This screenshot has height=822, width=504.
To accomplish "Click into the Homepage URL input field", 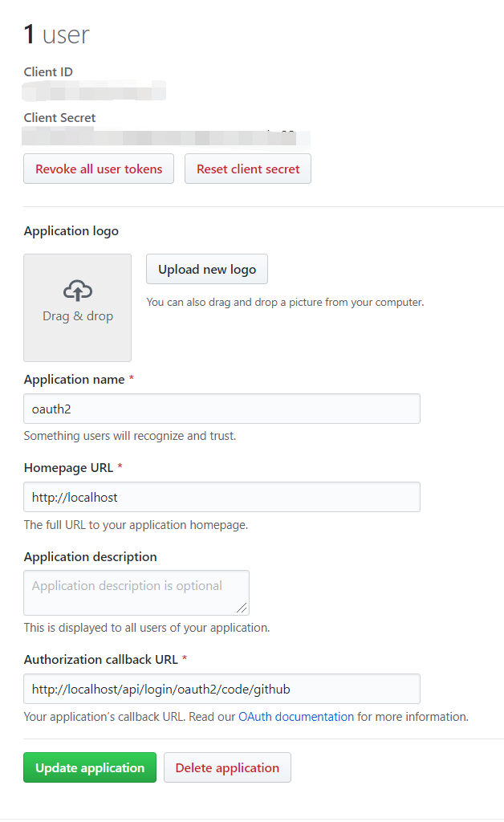I will pyautogui.click(x=222, y=497).
